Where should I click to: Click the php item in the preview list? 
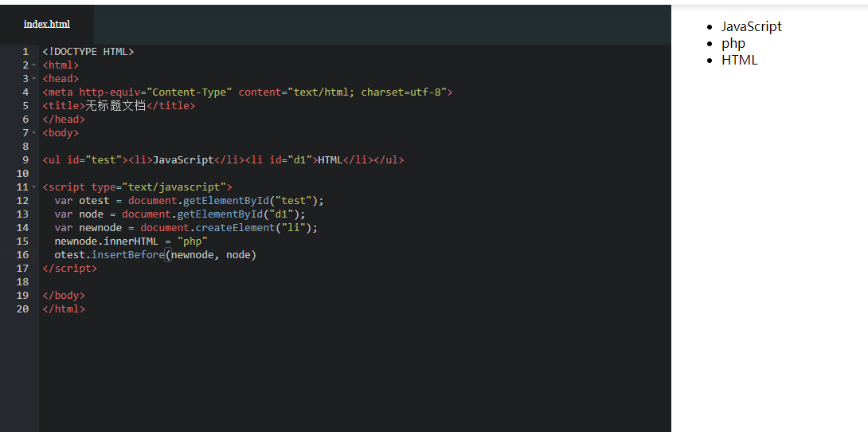733,43
